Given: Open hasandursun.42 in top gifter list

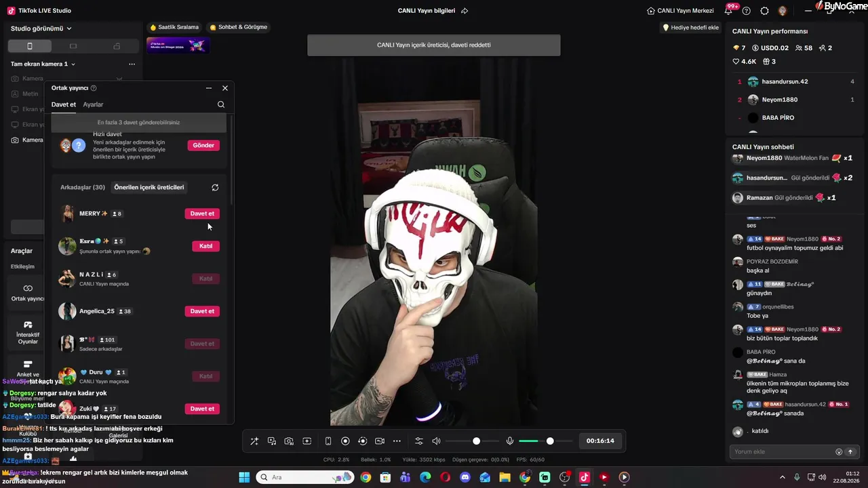Looking at the screenshot, I should pos(795,81).
